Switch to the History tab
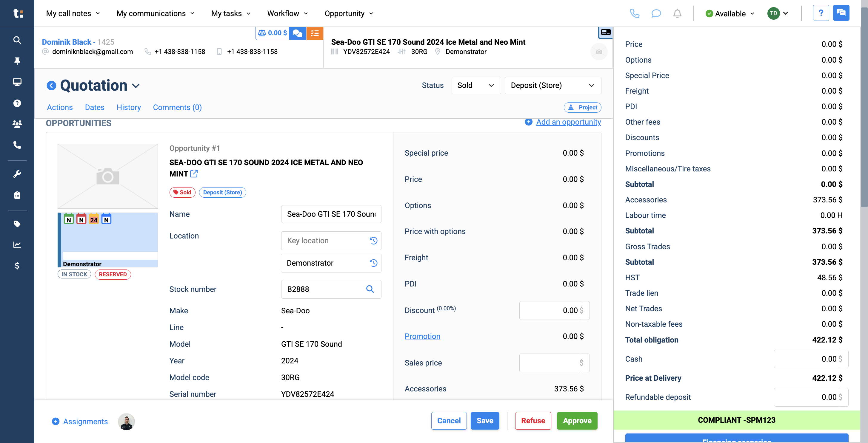The width and height of the screenshot is (868, 443). (128, 107)
